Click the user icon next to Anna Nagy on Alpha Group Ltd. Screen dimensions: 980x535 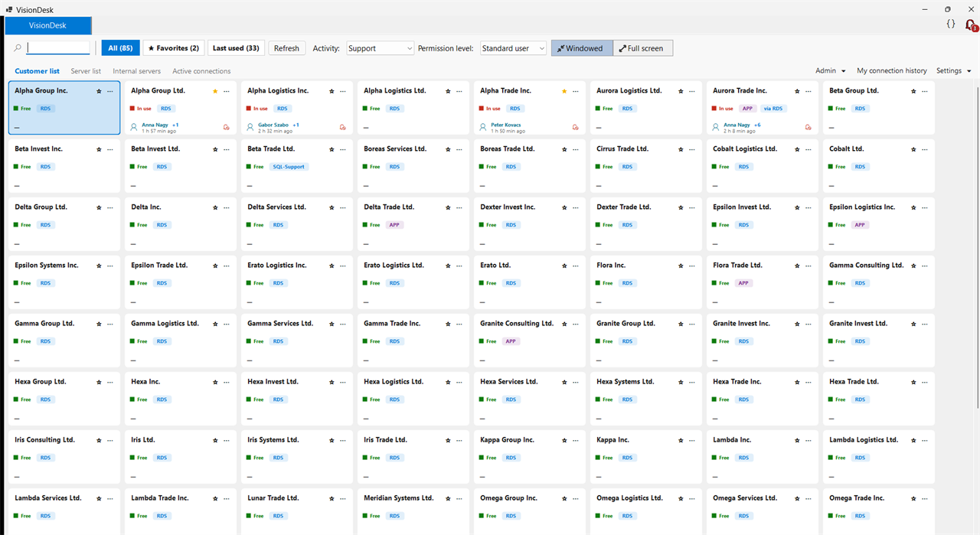click(134, 127)
